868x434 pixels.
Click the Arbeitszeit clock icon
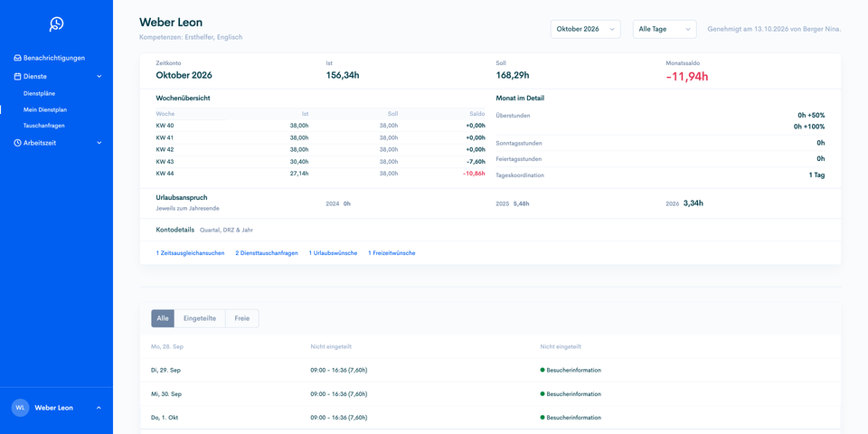pos(18,143)
